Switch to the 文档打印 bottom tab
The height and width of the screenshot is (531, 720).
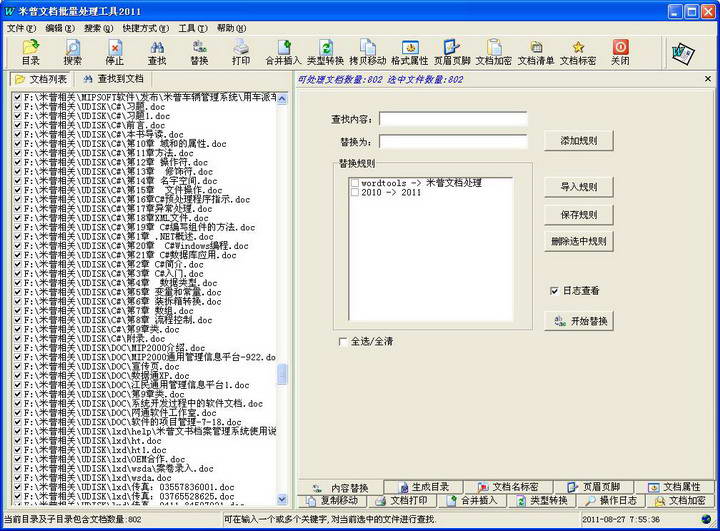pyautogui.click(x=402, y=500)
